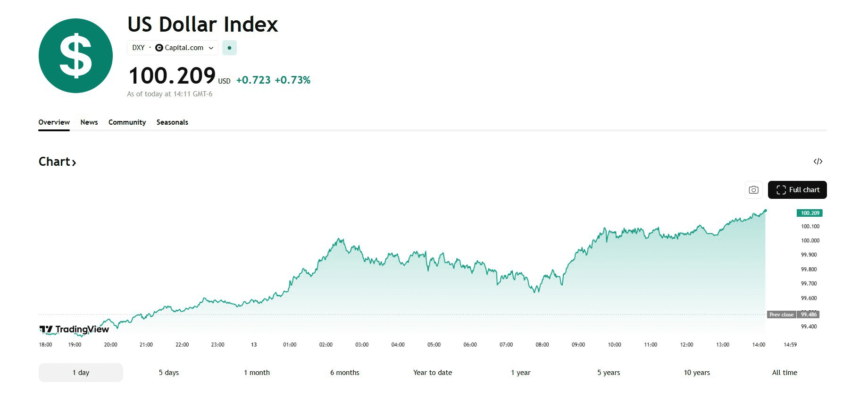Go to the Seasonals tab
The image size is (868, 400).
click(172, 122)
